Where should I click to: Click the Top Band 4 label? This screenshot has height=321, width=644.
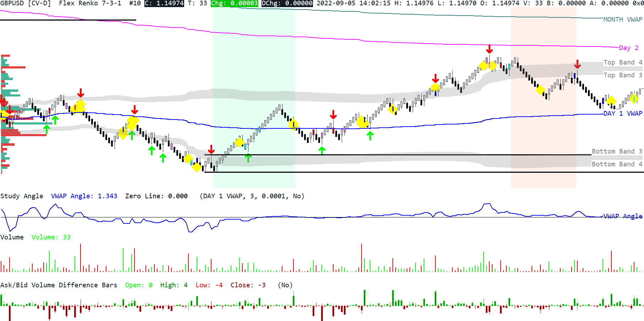pyautogui.click(x=623, y=62)
